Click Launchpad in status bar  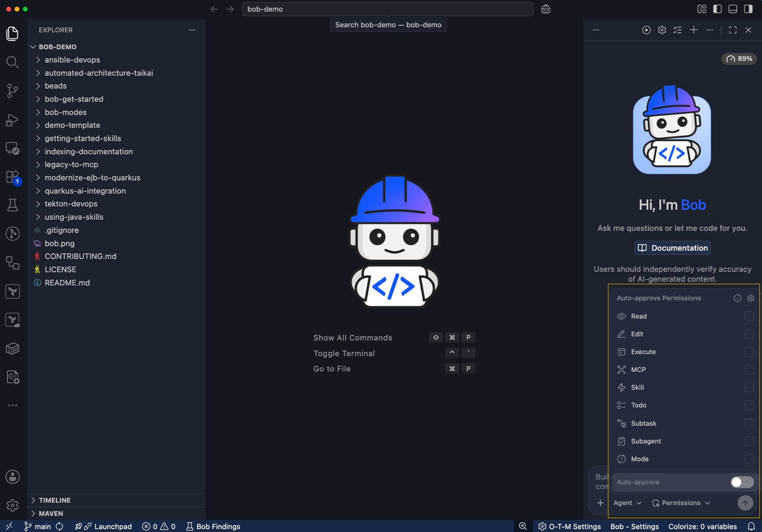point(103,526)
